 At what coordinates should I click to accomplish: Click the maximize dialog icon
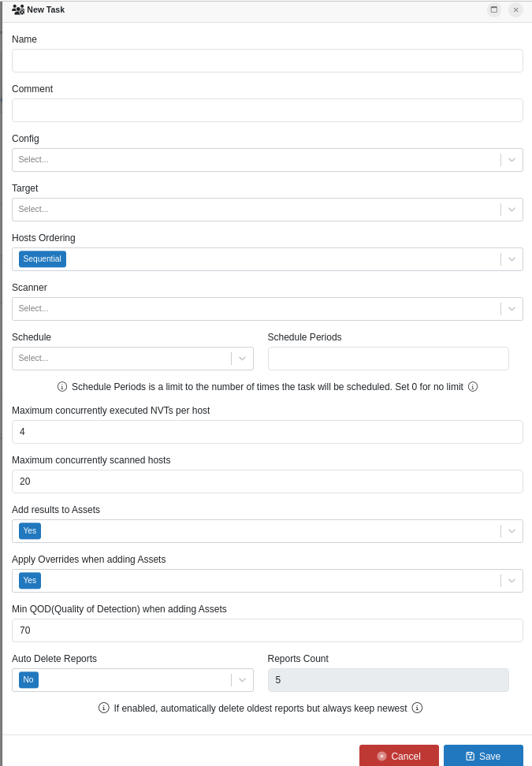494,9
